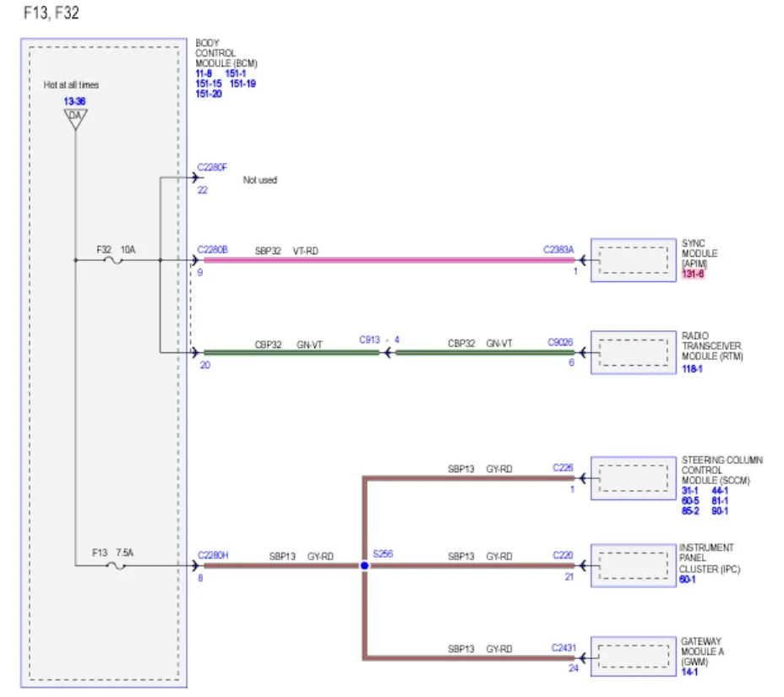This screenshot has width=784, height=697.
Task: Select SBP13 GY-RD label near C226
Action: point(480,469)
